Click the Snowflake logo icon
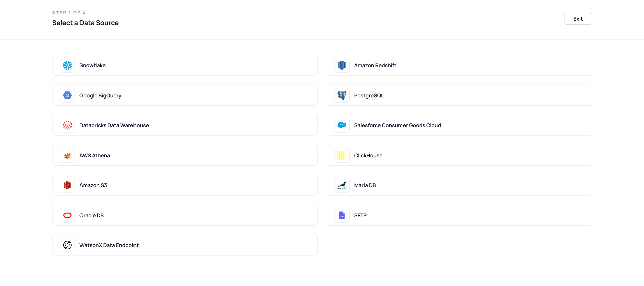Screen dimensions: 644x286 tap(67, 65)
